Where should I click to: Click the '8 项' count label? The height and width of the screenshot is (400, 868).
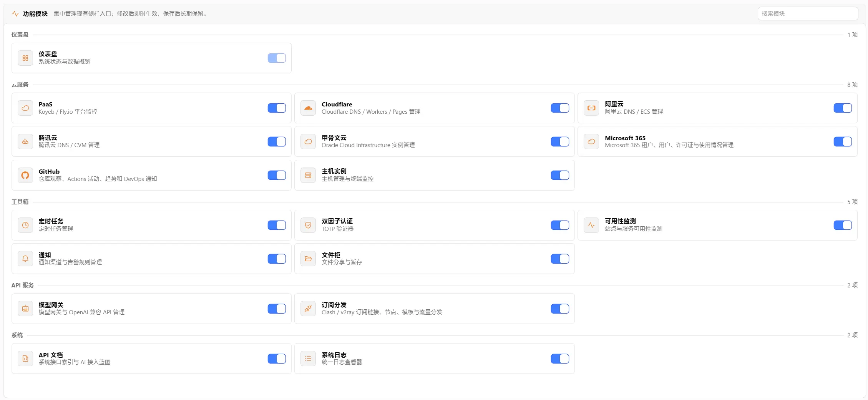click(x=852, y=85)
